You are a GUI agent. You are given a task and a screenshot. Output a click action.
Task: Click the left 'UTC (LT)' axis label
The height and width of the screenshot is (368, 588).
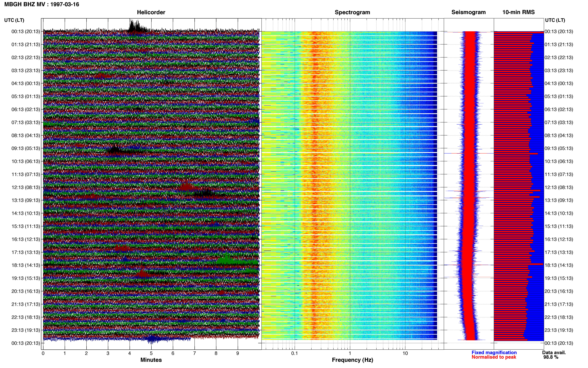14,20
